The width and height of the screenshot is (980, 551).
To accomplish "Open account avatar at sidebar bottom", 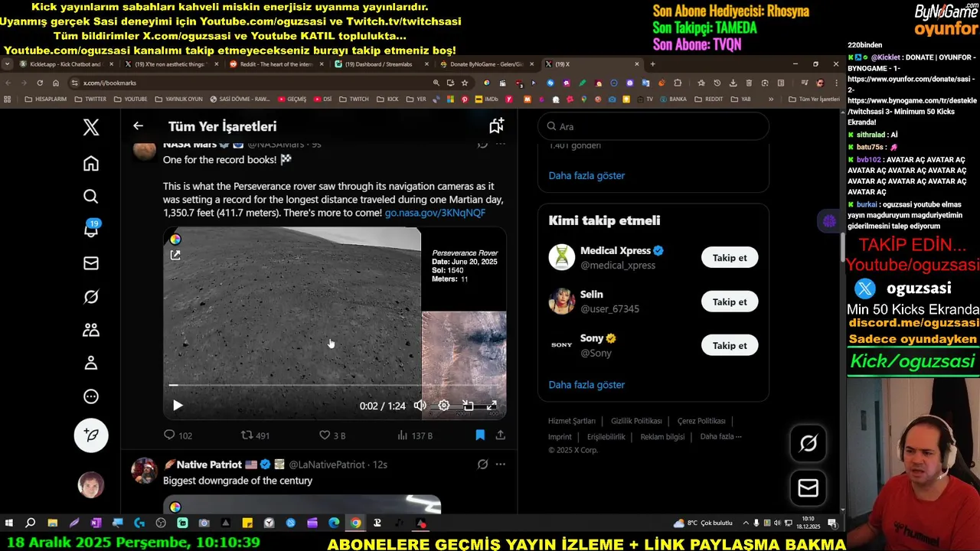I will click(91, 485).
